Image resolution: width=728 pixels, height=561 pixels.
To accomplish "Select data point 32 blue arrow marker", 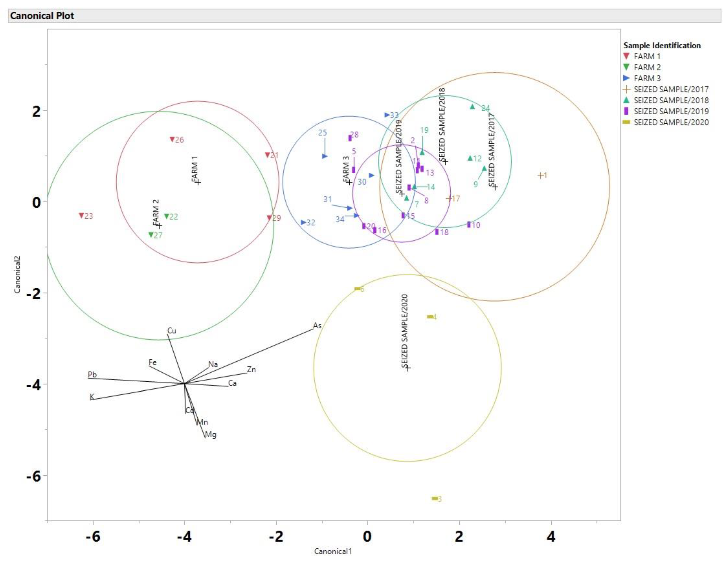I will pos(303,222).
